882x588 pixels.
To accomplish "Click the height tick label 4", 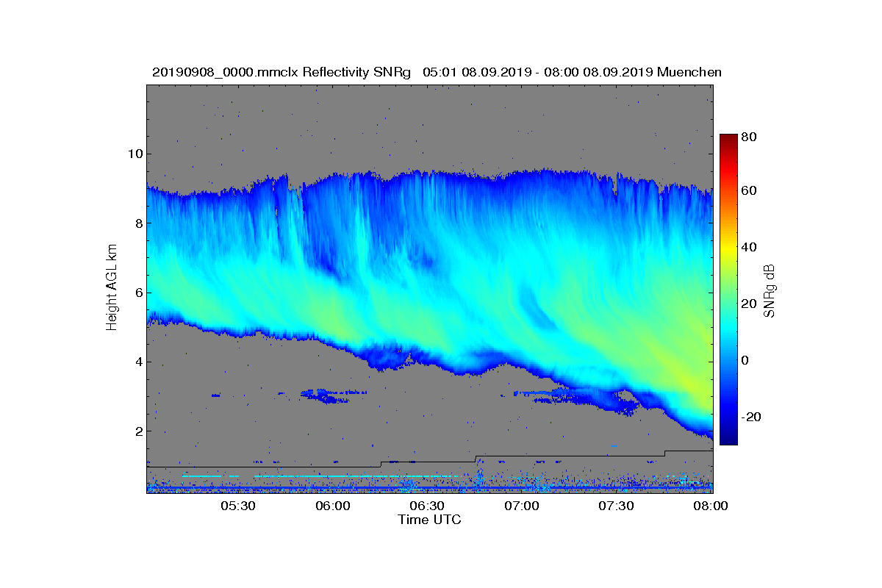I will 137,362.
